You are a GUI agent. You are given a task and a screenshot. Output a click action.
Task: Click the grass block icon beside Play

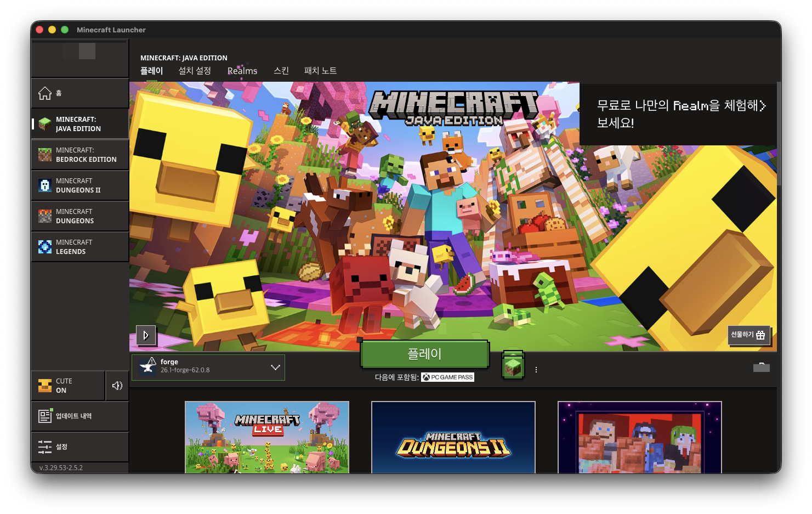pos(513,365)
